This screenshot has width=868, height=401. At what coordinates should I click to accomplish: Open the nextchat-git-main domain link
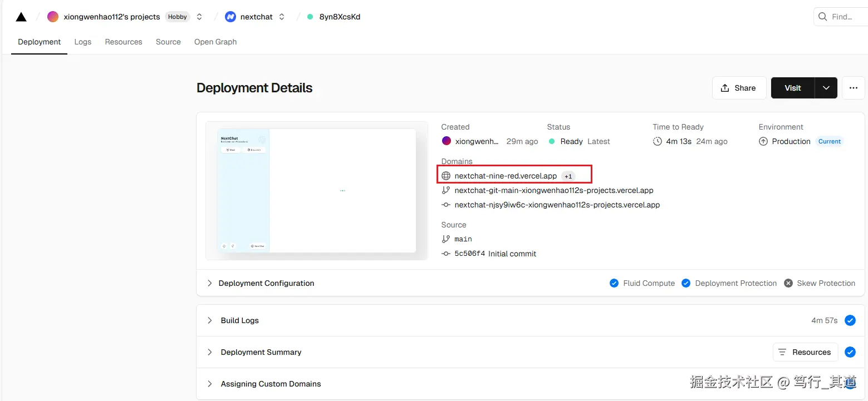coord(554,190)
